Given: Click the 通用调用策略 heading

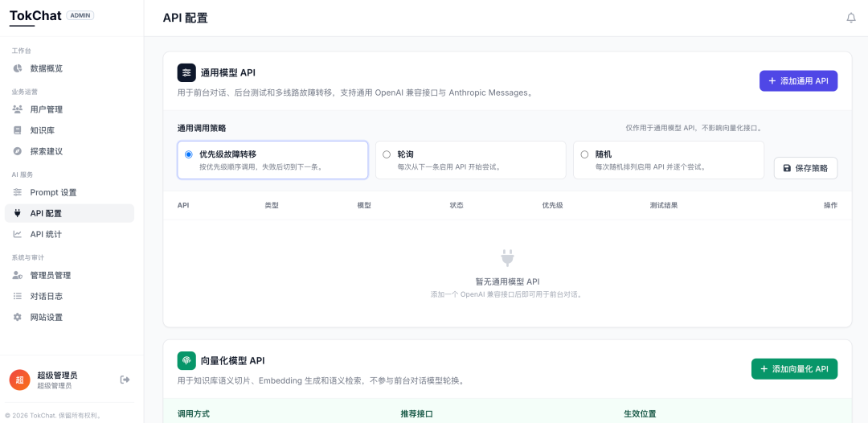Looking at the screenshot, I should click(202, 128).
